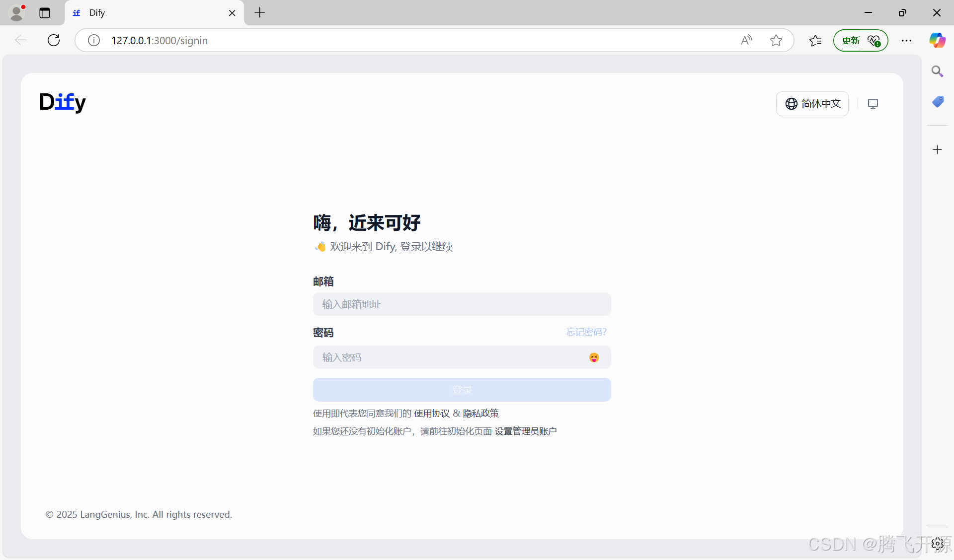Open the browser settings ... menu
This screenshot has height=560, width=954.
pos(906,40)
